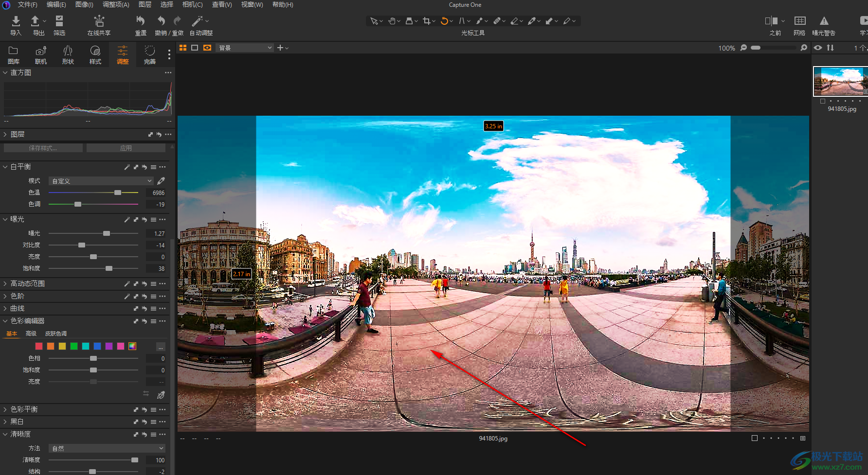Toggle the 网格 grid overlay
The height and width of the screenshot is (475, 868).
[799, 21]
